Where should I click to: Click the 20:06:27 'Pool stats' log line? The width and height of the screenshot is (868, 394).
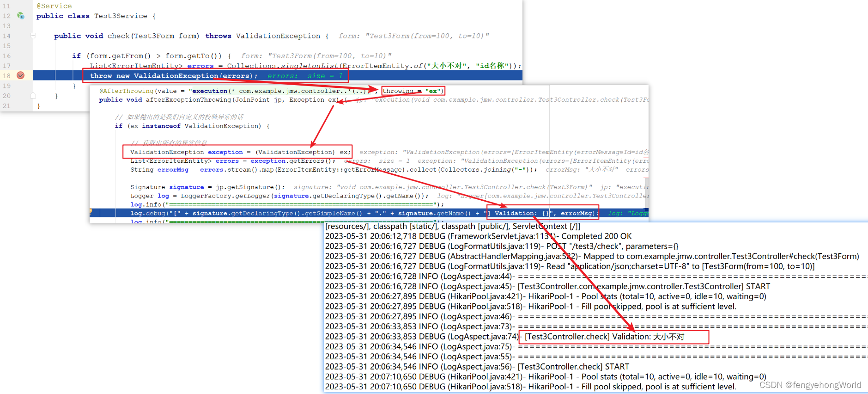(x=546, y=296)
